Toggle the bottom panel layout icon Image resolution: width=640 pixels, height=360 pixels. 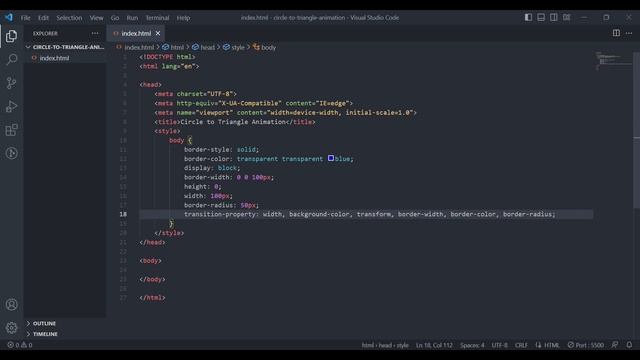point(541,17)
